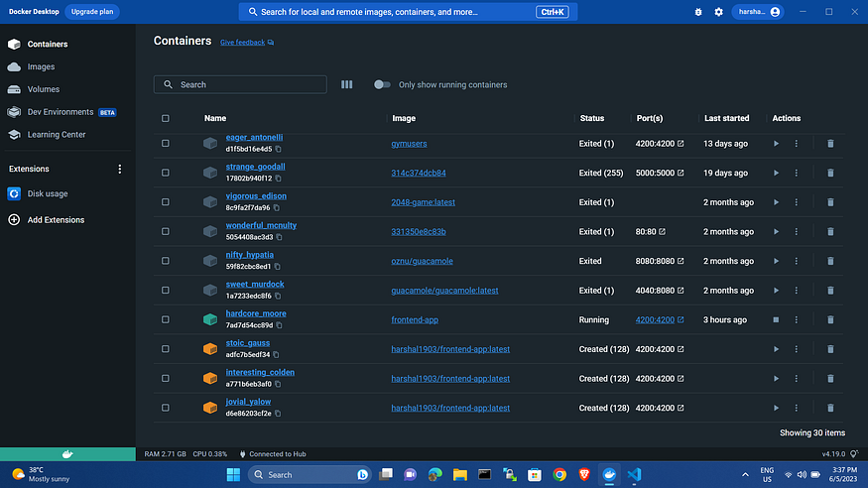Open the Extensions options menu
The width and height of the screenshot is (868, 488).
tap(120, 169)
